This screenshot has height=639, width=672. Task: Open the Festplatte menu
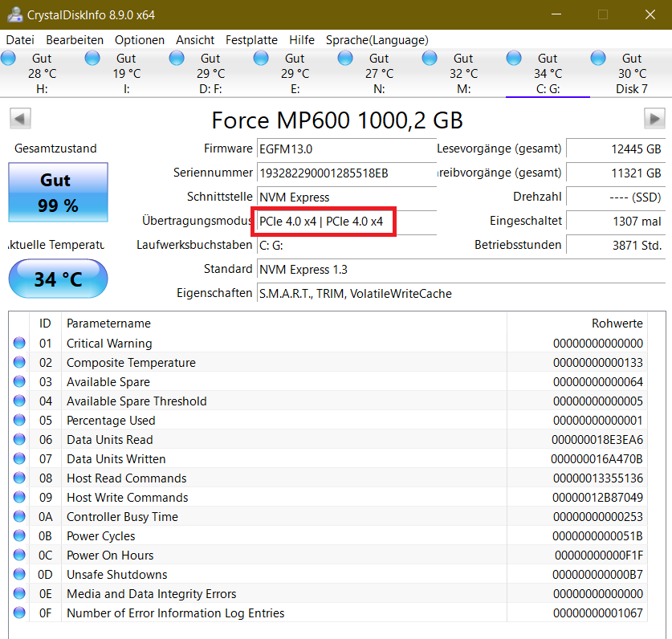251,40
